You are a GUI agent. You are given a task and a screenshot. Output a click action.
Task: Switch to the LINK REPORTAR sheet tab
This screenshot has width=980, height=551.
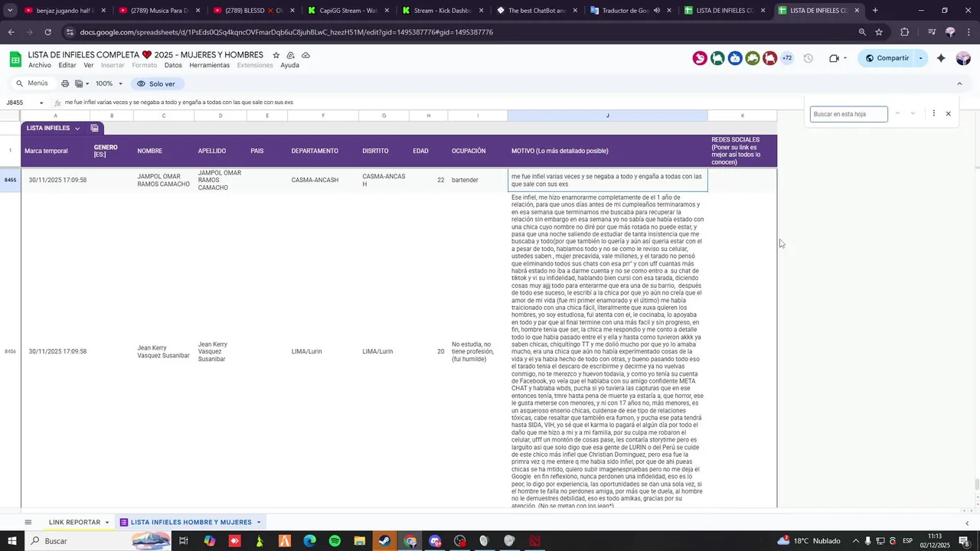[x=74, y=522]
